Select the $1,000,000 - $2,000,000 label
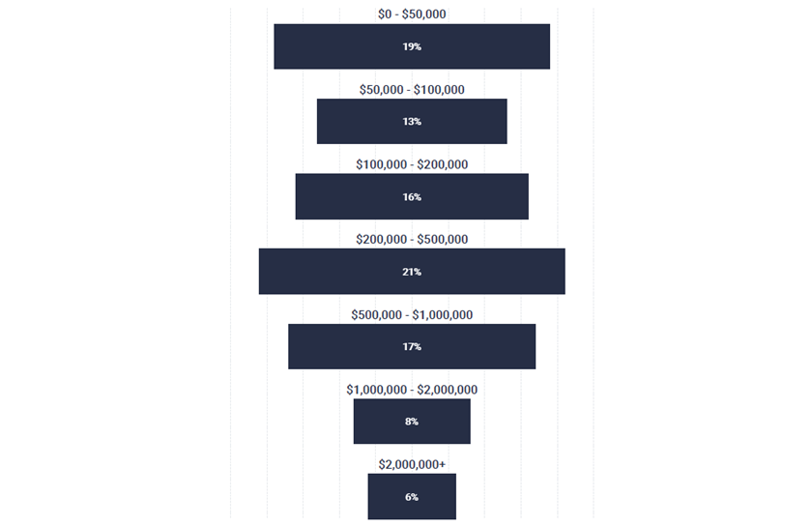 (412, 390)
